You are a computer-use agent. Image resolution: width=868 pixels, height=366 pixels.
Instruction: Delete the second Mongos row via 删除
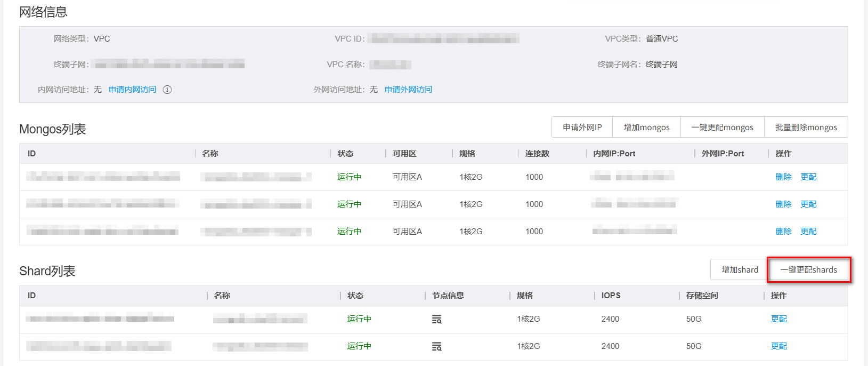pyautogui.click(x=783, y=204)
